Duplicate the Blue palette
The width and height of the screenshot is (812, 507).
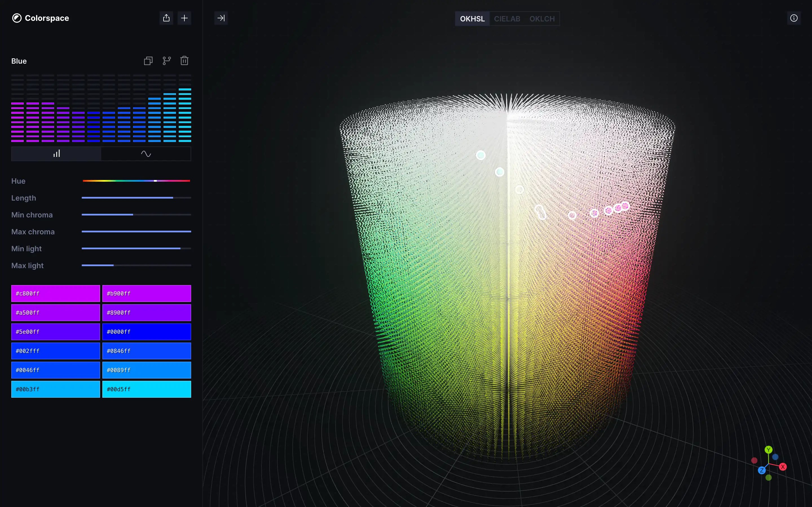(x=148, y=61)
